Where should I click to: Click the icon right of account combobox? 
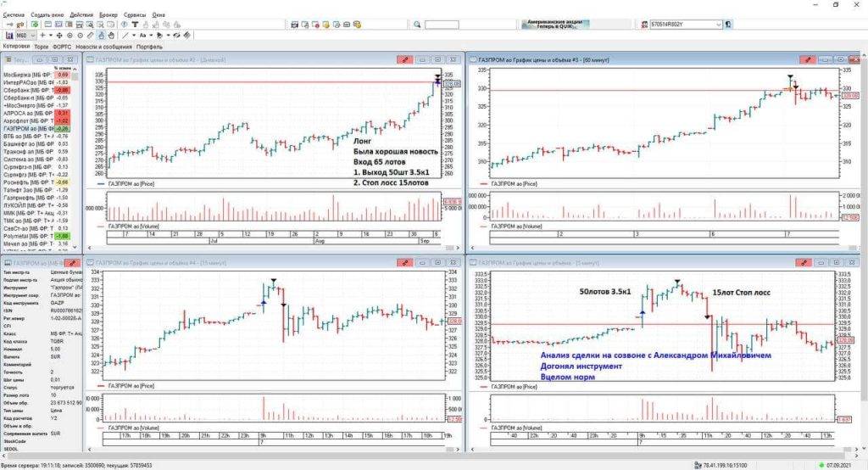pyautogui.click(x=728, y=25)
